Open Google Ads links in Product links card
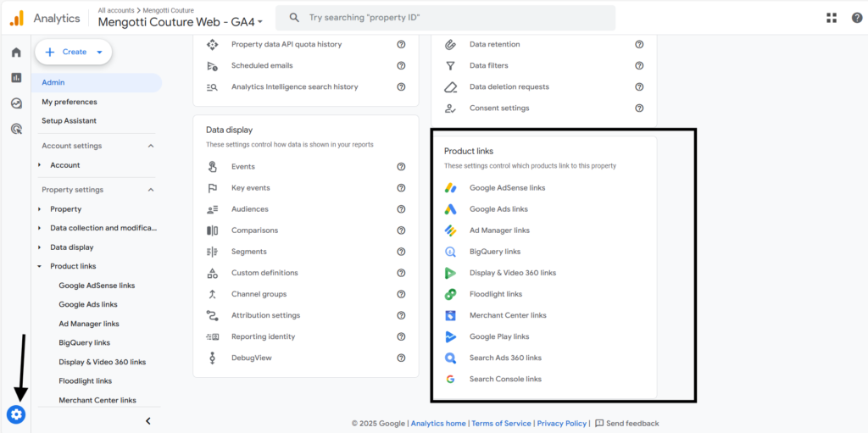This screenshot has width=868, height=433. click(x=498, y=209)
